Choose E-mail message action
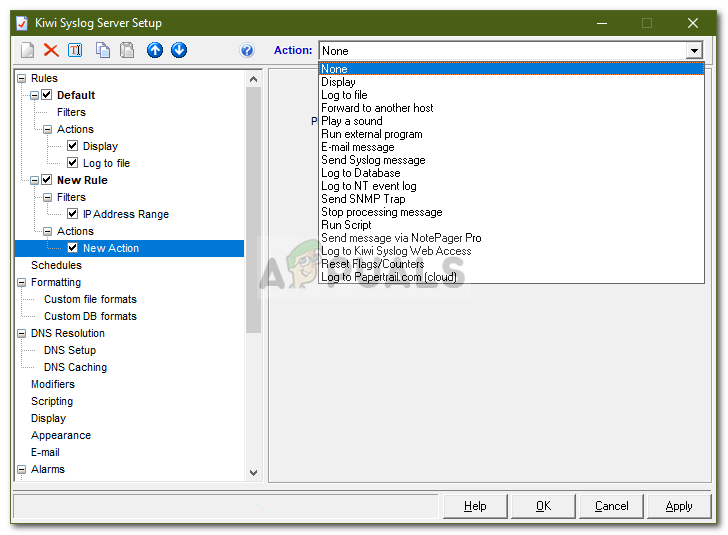This screenshot has width=728, height=535. click(x=511, y=147)
